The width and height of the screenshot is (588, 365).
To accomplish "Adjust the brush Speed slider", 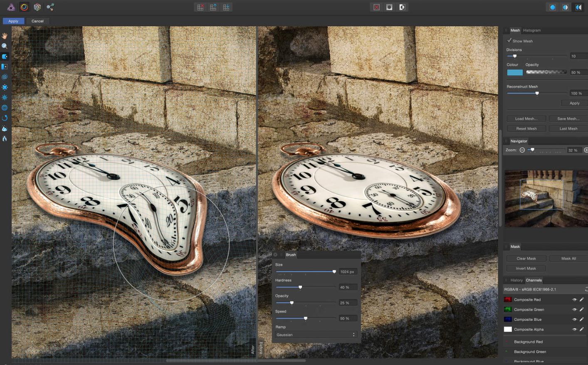I will click(x=306, y=318).
